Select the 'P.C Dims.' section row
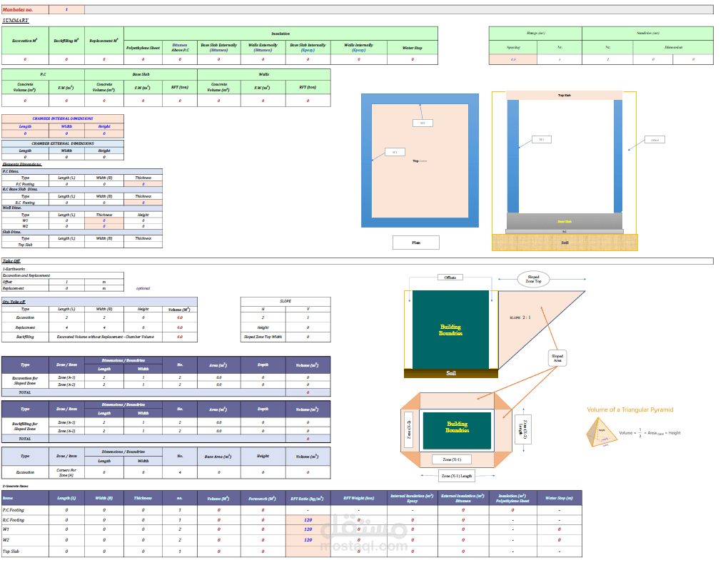 click(x=82, y=172)
